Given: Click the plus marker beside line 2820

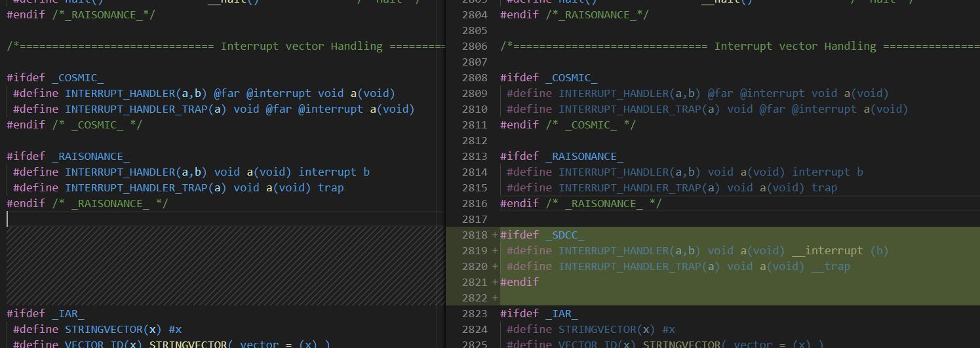Looking at the screenshot, I should click(x=495, y=266).
